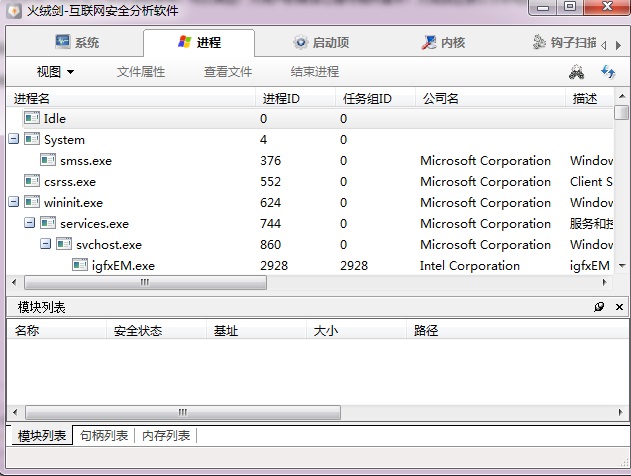Image resolution: width=631 pixels, height=476 pixels.
Task: Click the 结束进程 button
Action: (314, 72)
